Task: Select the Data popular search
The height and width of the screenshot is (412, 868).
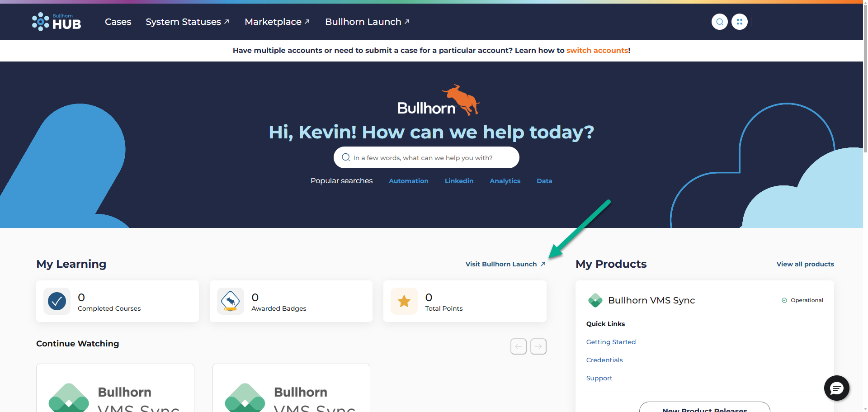Action: coord(544,181)
